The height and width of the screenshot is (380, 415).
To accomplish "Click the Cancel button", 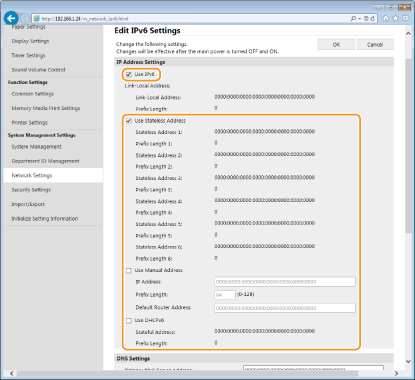I will tap(375, 44).
